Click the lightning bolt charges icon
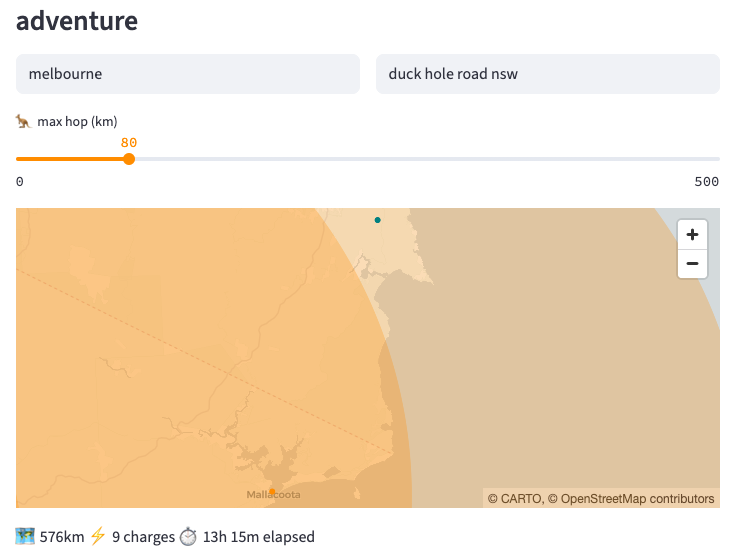Image resolution: width=739 pixels, height=560 pixels. (x=98, y=536)
